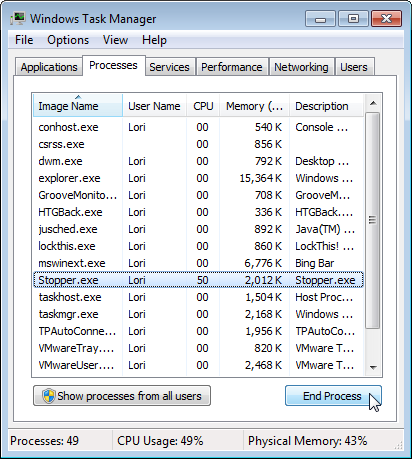Screen dimensions: 412x459
Task: Click the Console description cell
Action: 322,127
